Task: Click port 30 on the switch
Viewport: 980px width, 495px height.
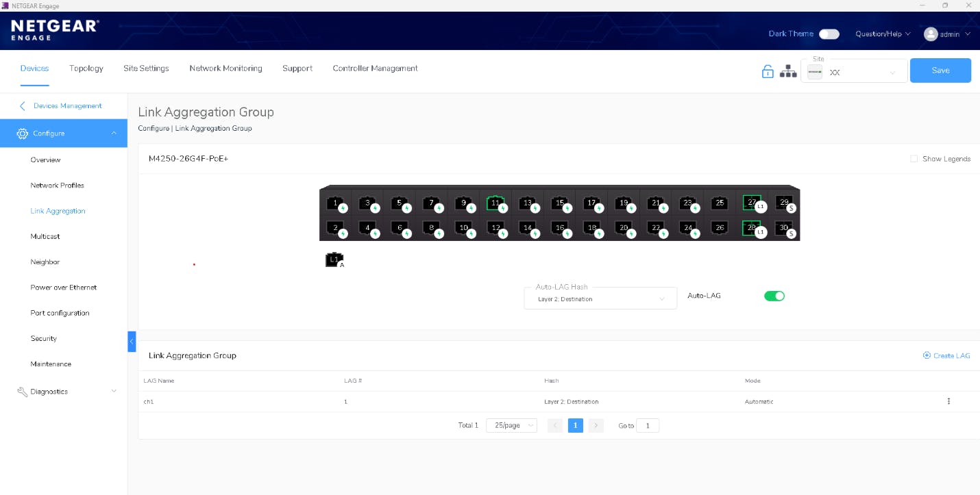Action: pos(783,229)
